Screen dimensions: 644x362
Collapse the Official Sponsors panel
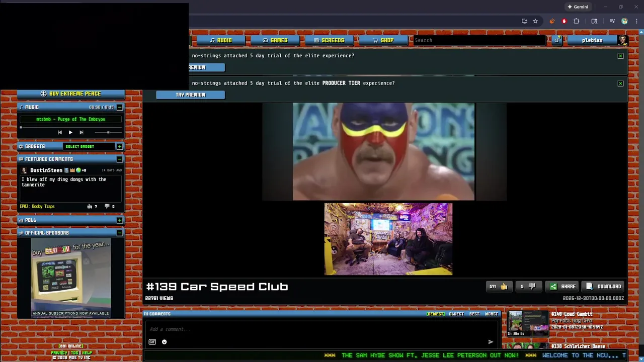(120, 233)
